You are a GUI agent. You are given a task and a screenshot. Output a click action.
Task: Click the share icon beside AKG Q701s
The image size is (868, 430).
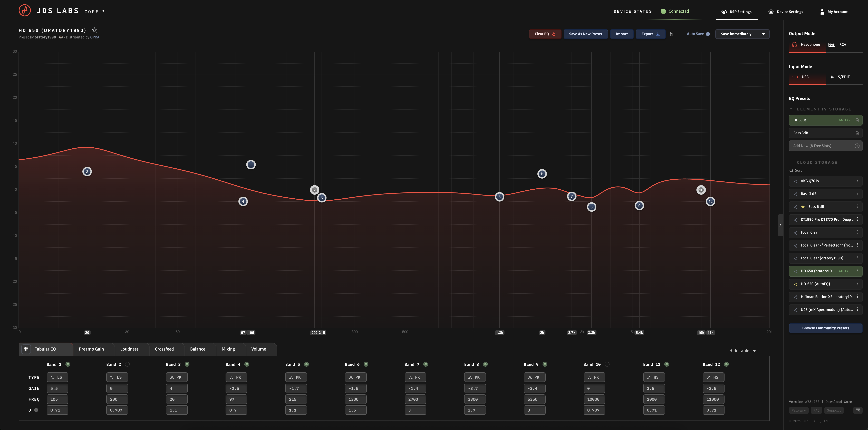(x=796, y=181)
